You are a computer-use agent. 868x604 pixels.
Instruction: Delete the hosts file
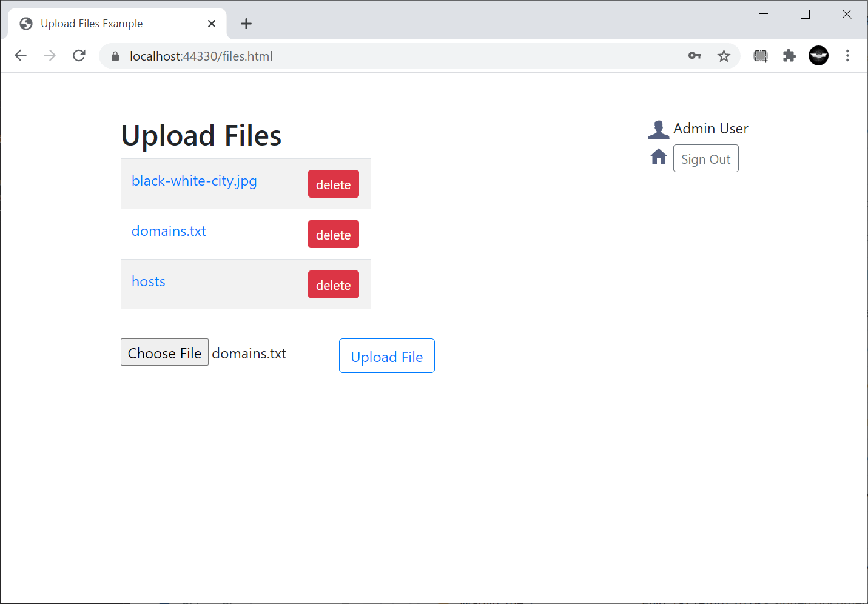click(x=333, y=284)
